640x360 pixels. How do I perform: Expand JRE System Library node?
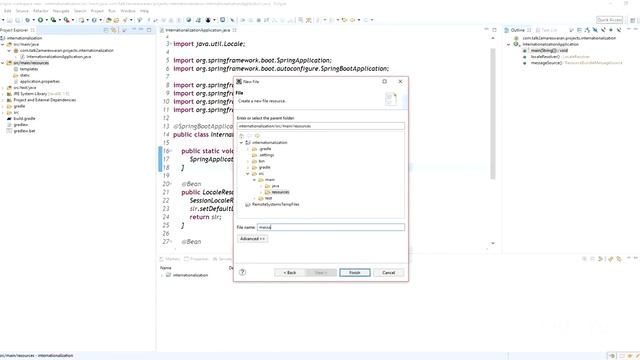tap(3, 94)
